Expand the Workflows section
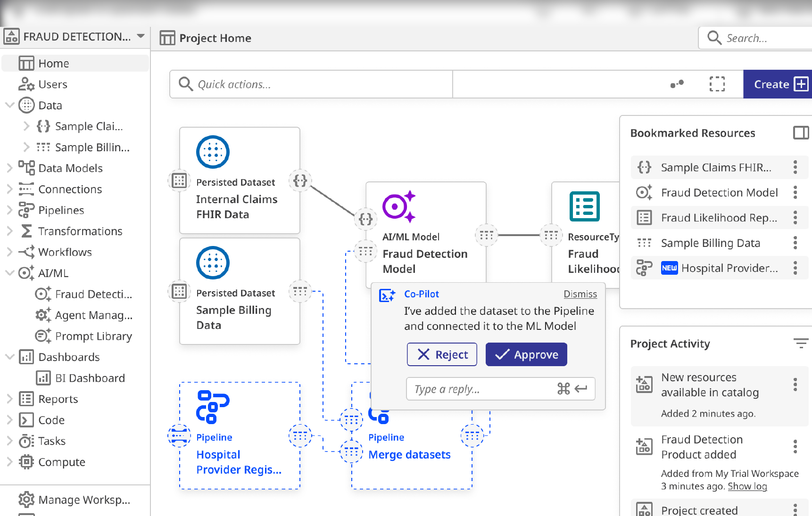 (x=9, y=252)
